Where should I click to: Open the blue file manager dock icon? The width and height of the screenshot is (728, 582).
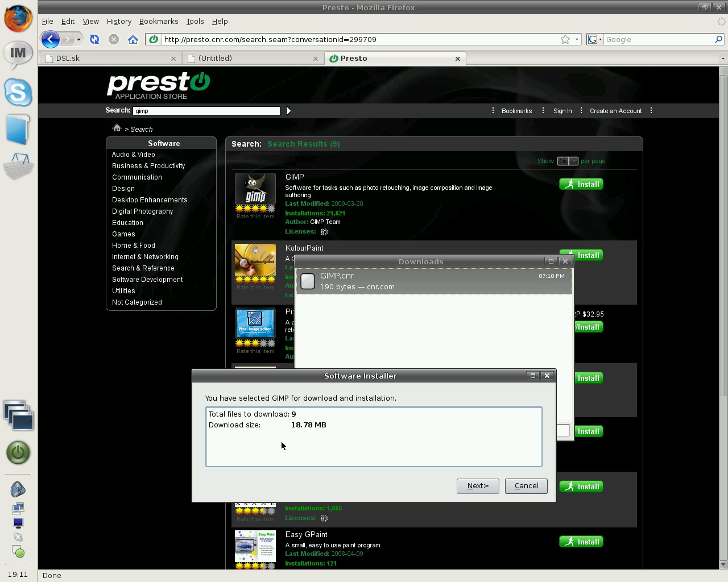coord(18,130)
